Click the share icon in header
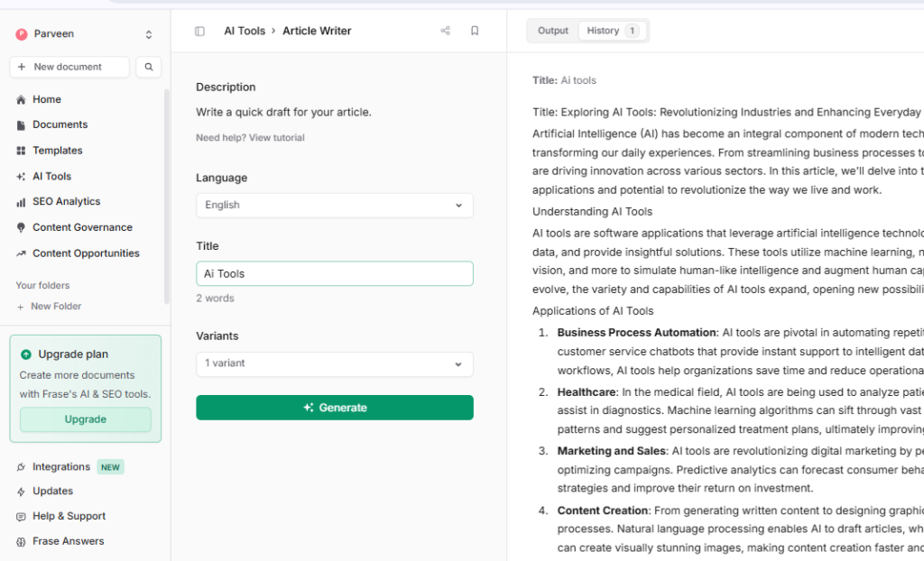Screen dimensions: 924x561 tap(445, 31)
